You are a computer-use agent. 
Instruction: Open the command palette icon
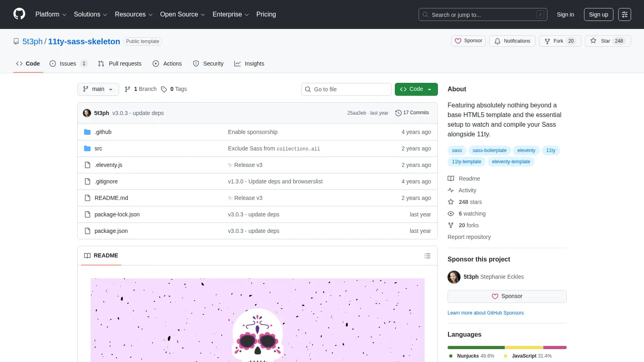[625, 14]
